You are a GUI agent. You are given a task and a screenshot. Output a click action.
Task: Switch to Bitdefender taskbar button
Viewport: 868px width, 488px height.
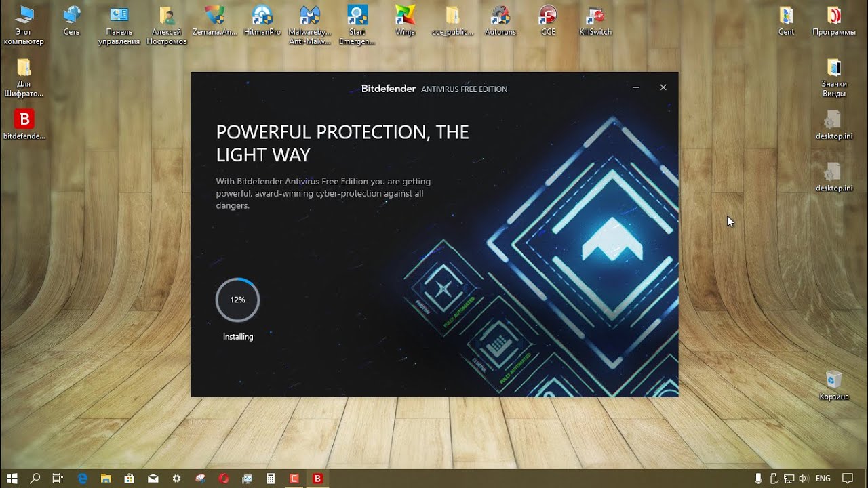317,479
